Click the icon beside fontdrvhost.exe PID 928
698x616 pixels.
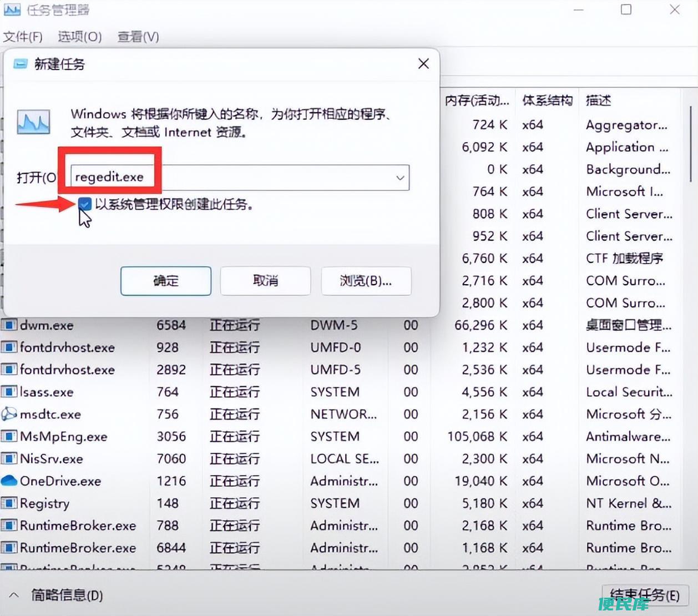coord(9,347)
